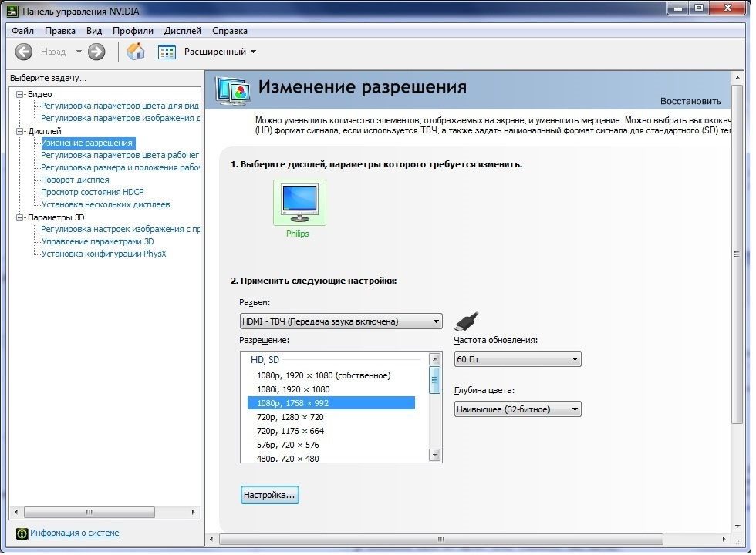
Task: Click the Home icon in toolbar
Action: tap(136, 52)
